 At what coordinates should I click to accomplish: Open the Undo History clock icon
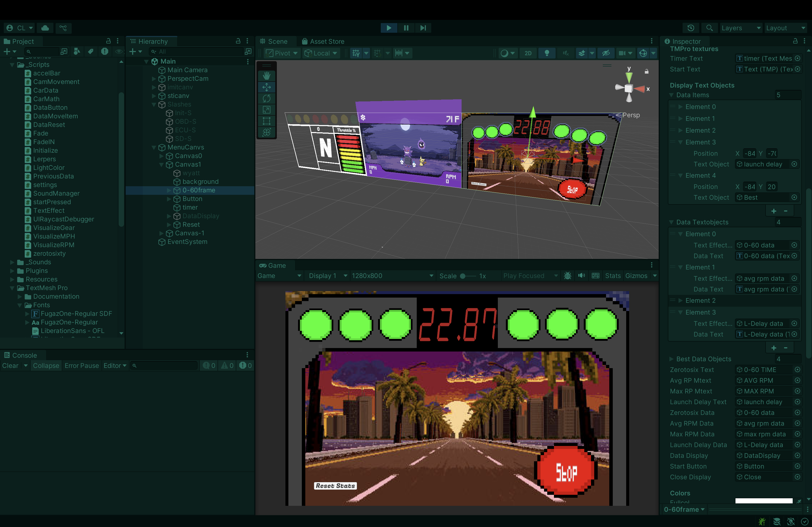click(x=691, y=28)
